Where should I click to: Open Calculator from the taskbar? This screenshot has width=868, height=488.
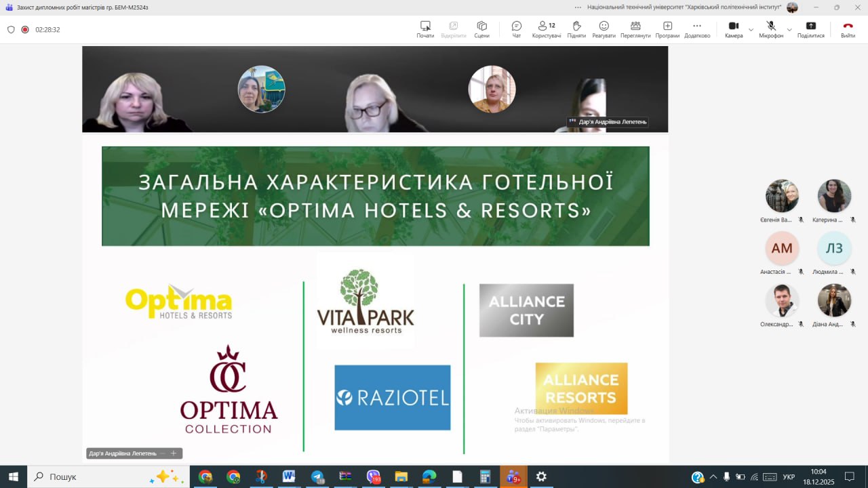(485, 476)
